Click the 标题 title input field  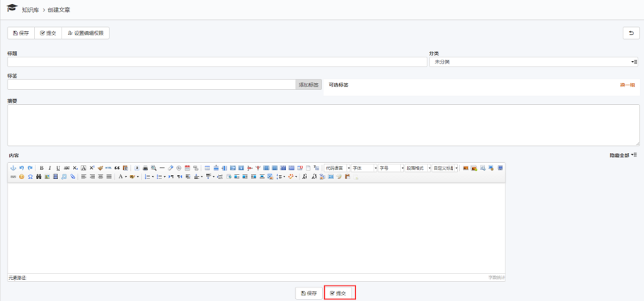(217, 62)
